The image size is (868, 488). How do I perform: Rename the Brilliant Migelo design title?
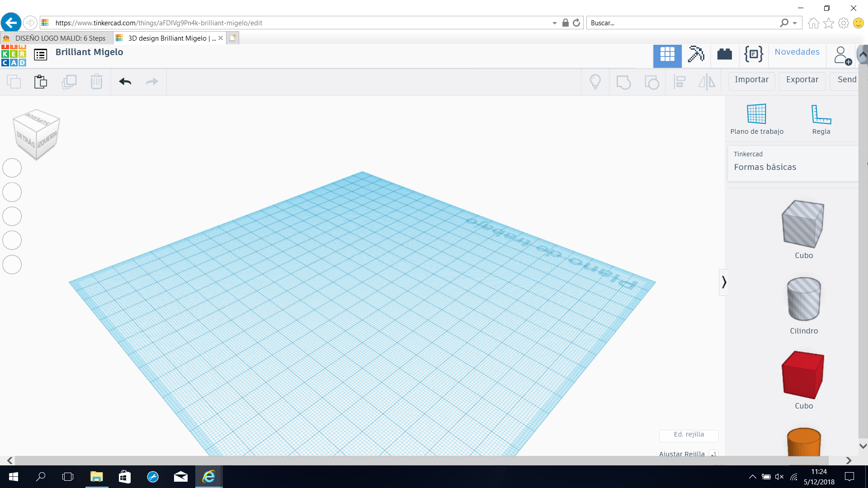tap(90, 52)
